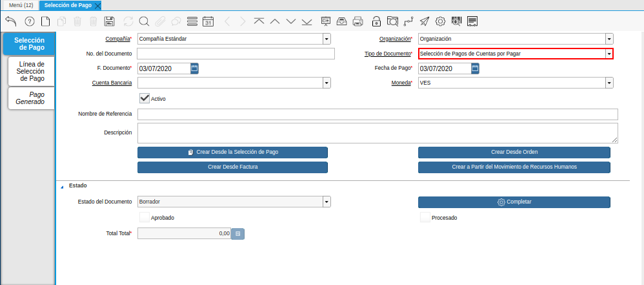Toggle grid view with the three-bars icon
Viewport: 644px width, 285px height.
coord(192,21)
